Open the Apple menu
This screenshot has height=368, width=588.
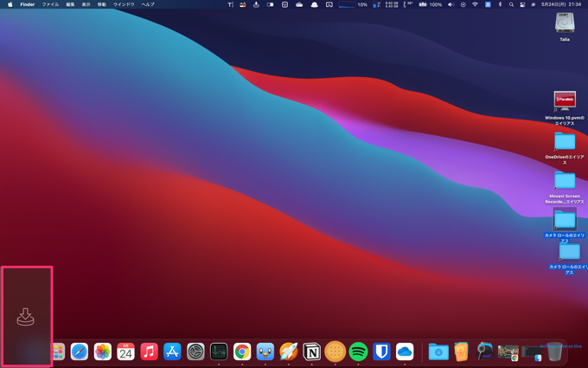tap(10, 4)
